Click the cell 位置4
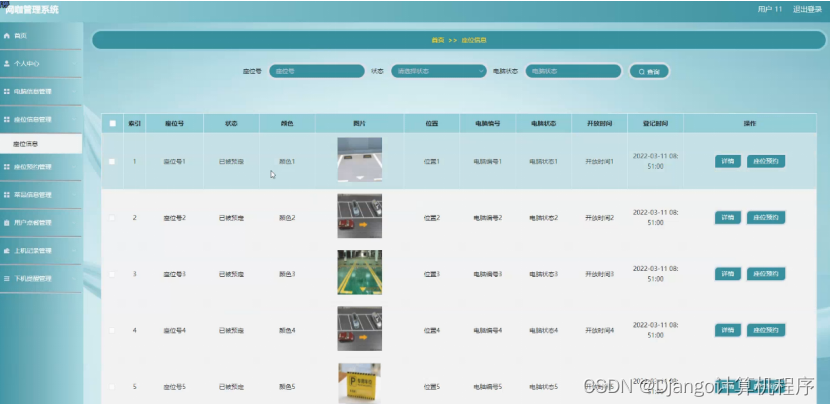The height and width of the screenshot is (406, 830). [x=431, y=330]
